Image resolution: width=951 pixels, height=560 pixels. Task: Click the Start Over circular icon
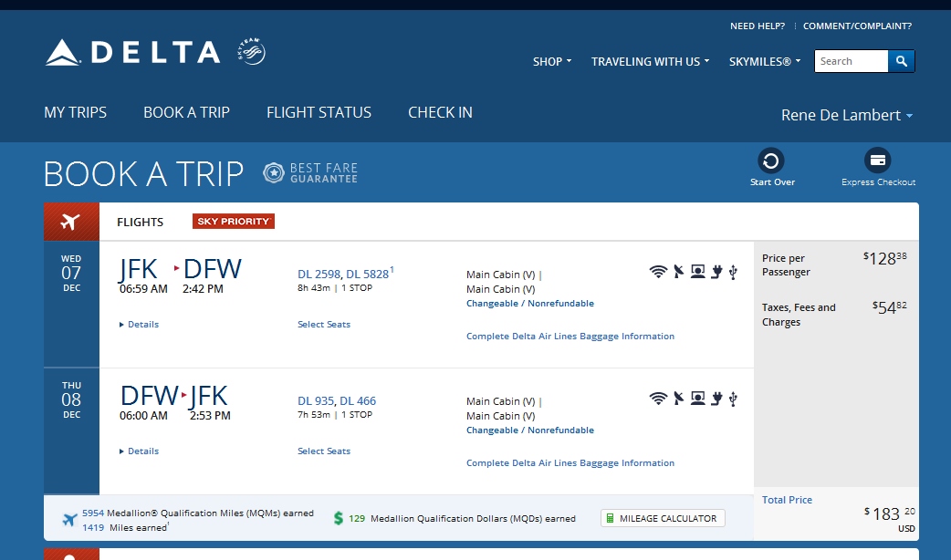[771, 161]
